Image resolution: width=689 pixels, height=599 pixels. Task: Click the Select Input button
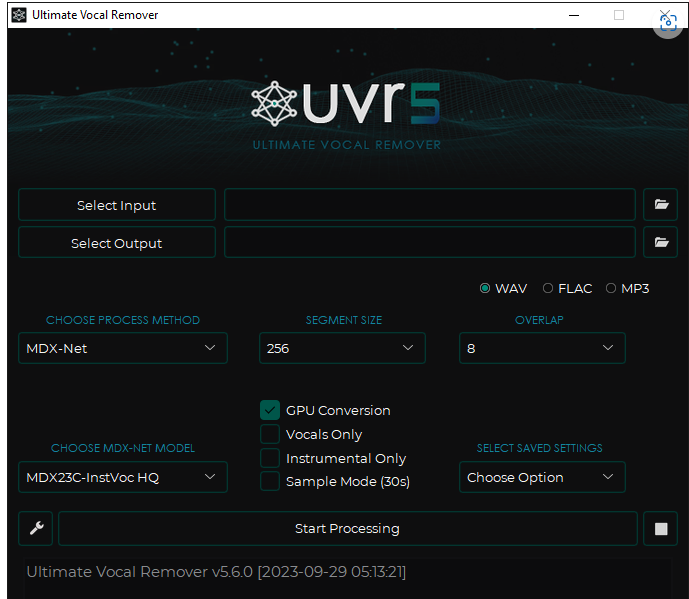tap(117, 205)
